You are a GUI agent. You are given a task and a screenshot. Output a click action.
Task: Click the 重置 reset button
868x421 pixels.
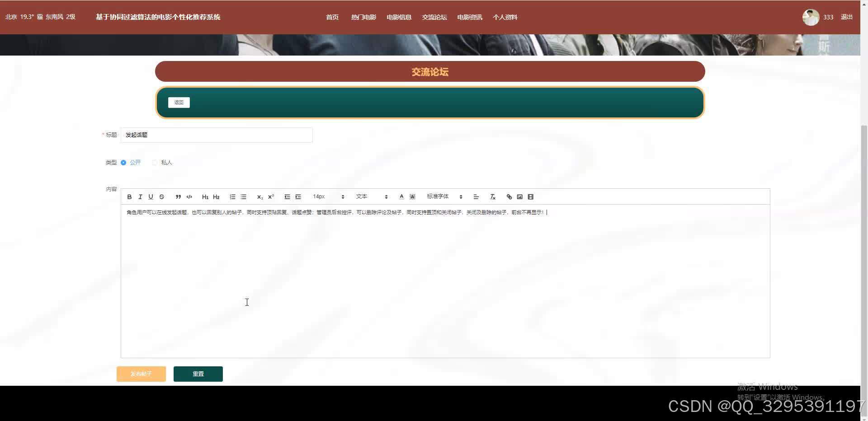(x=198, y=374)
